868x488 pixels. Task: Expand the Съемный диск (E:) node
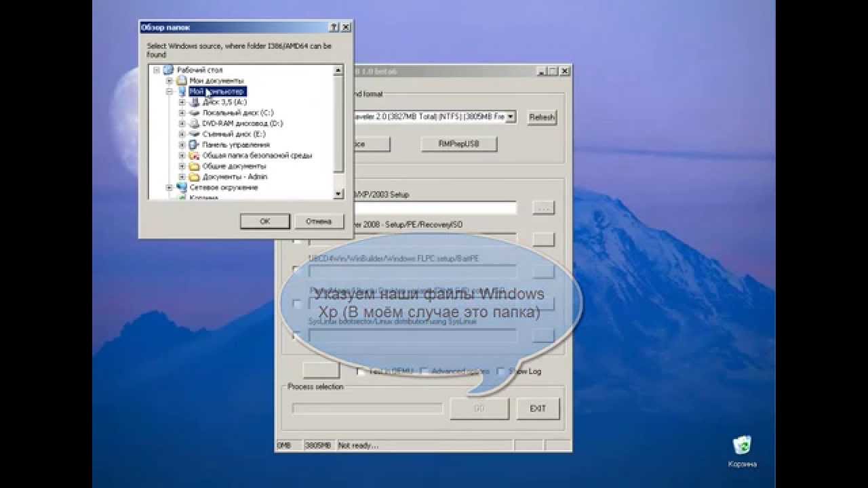(x=182, y=134)
